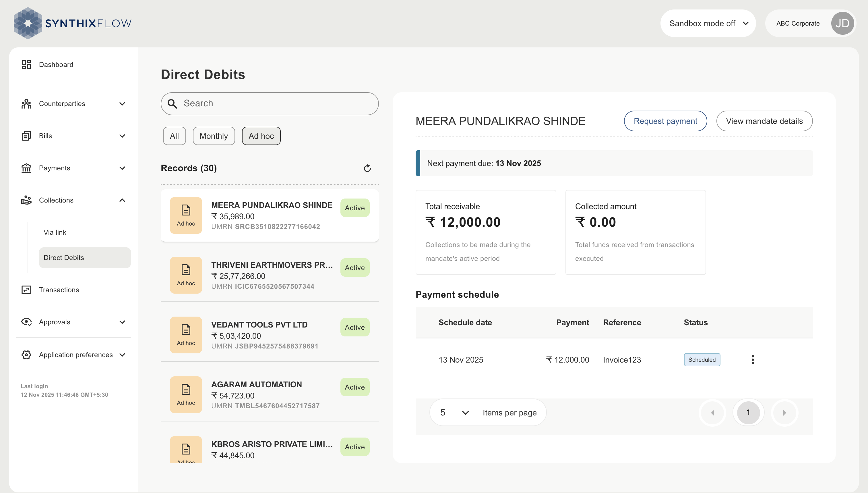Go to next page of payment schedule
The image size is (868, 493).
pyautogui.click(x=785, y=413)
